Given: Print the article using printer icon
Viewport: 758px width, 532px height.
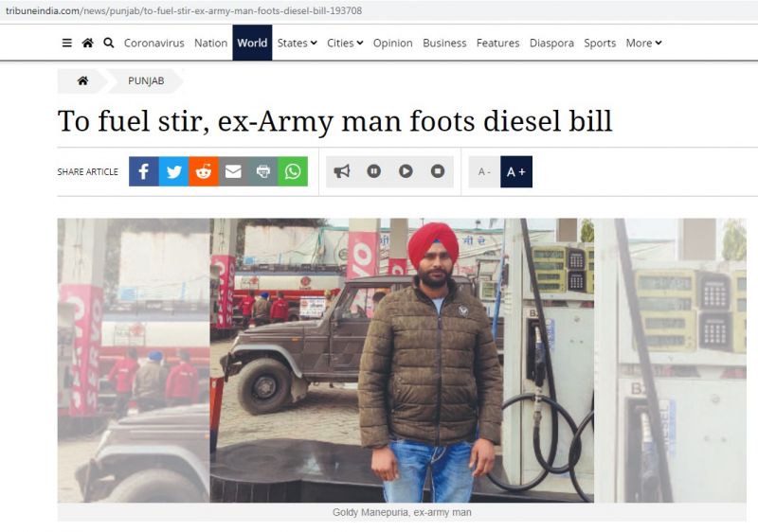Looking at the screenshot, I should click(x=263, y=171).
